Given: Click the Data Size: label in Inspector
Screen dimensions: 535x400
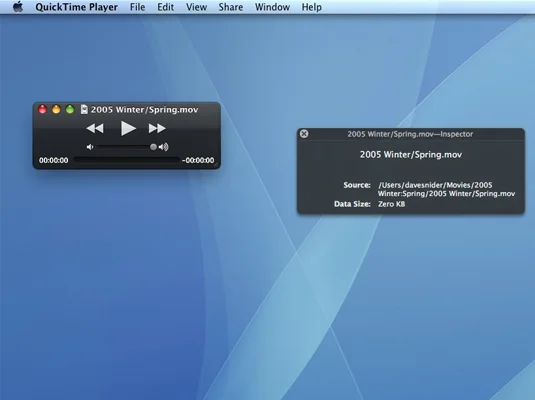Looking at the screenshot, I should pos(352,204).
